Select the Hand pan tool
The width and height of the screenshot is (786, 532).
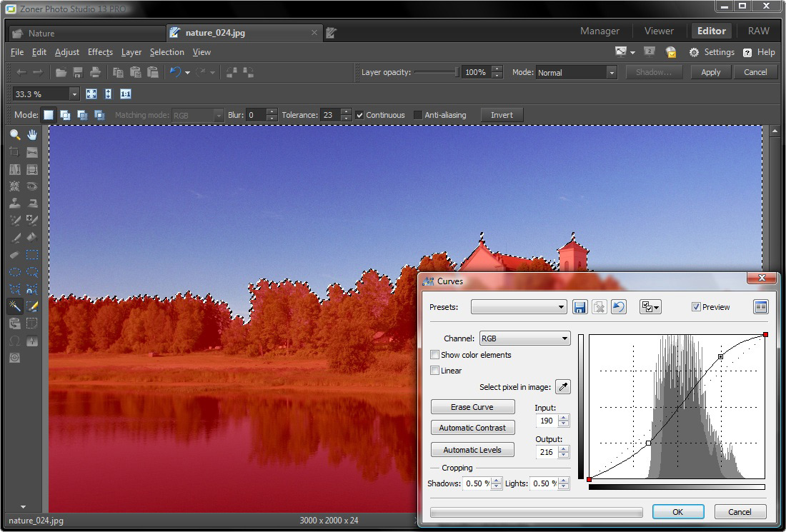point(32,134)
